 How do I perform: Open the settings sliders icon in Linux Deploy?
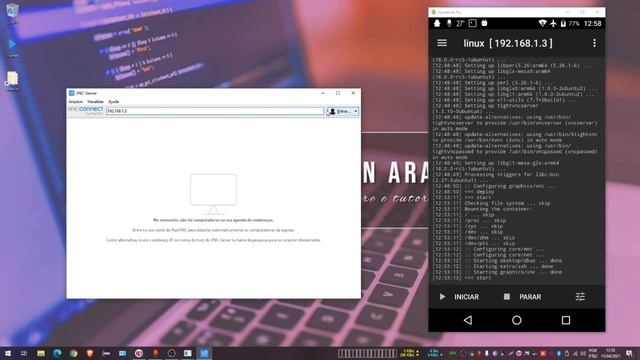click(x=580, y=297)
